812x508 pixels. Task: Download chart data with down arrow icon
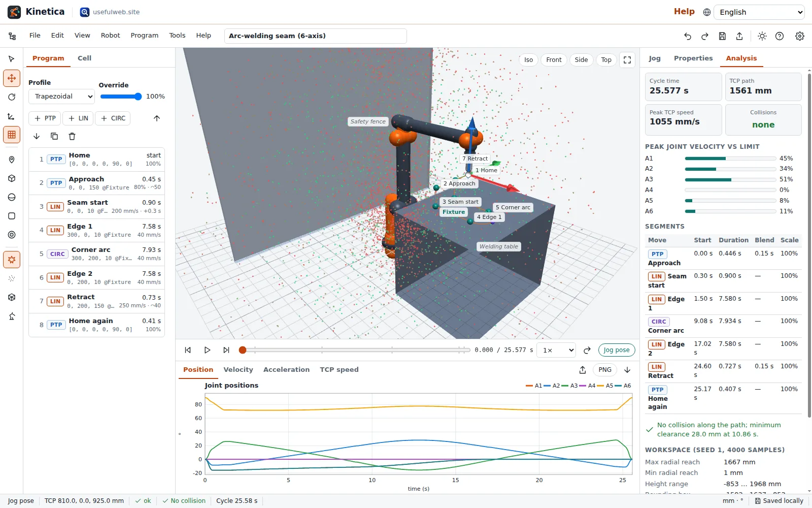coord(627,370)
